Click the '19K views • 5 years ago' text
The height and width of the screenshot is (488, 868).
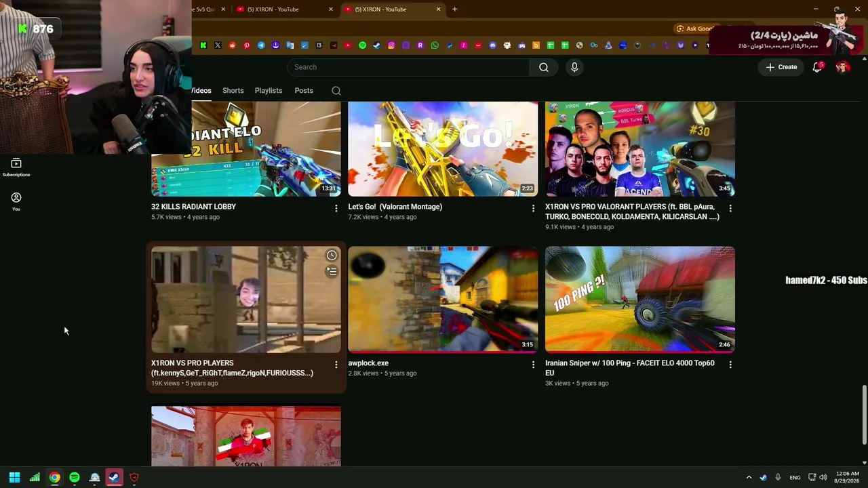[184, 383]
